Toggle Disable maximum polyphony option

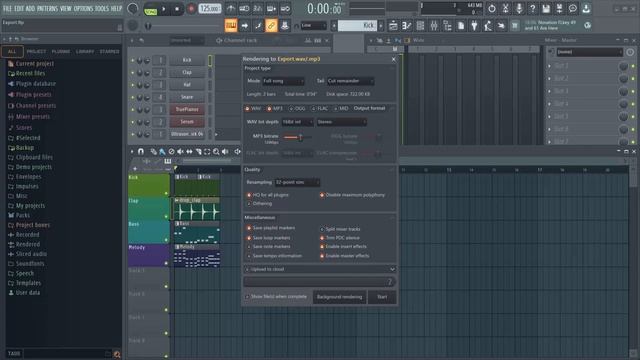(322, 195)
